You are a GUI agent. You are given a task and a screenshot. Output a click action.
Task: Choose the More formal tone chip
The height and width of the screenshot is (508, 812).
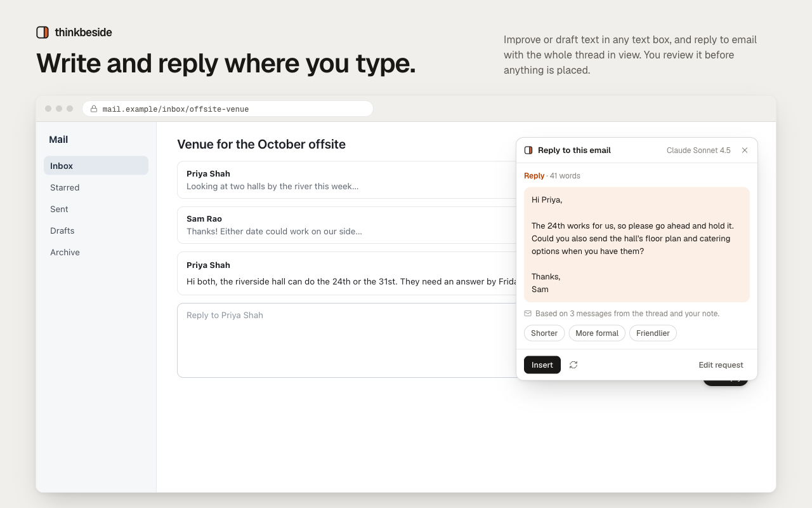click(597, 333)
